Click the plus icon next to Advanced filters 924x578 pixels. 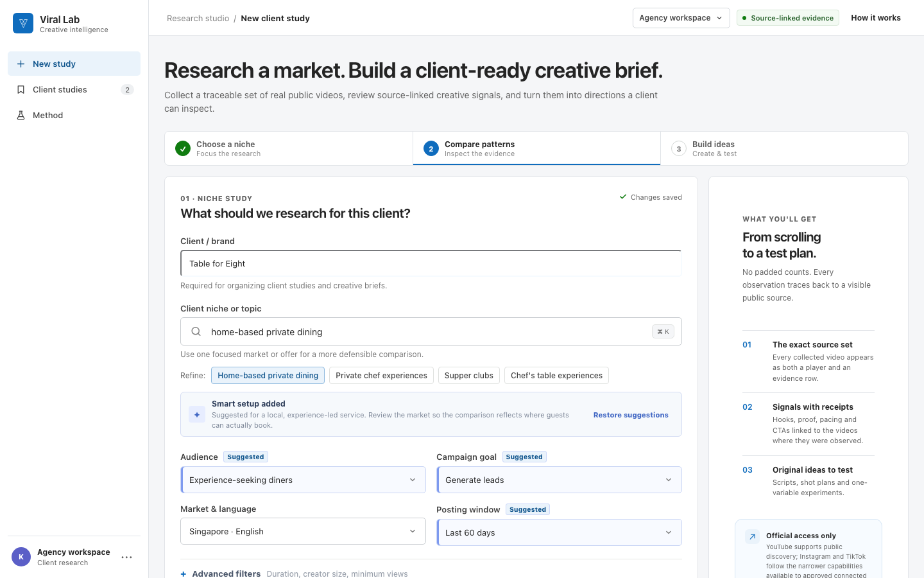[x=184, y=574]
